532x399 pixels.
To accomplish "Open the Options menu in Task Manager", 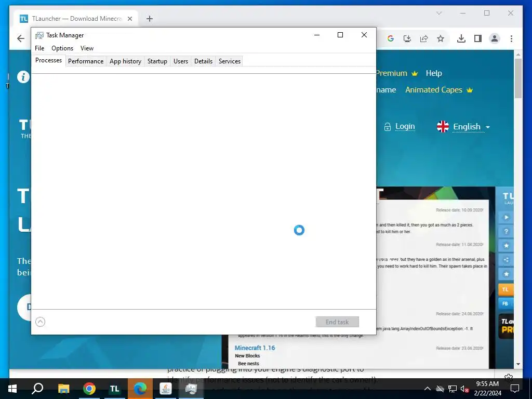I will coord(62,48).
